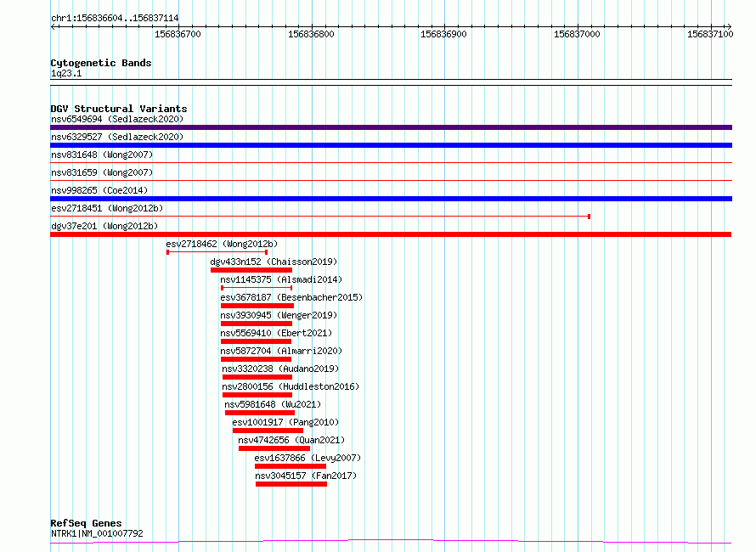This screenshot has width=756, height=552.
Task: Click the esv2718462 (Wong2012b) label
Action: [x=222, y=244]
